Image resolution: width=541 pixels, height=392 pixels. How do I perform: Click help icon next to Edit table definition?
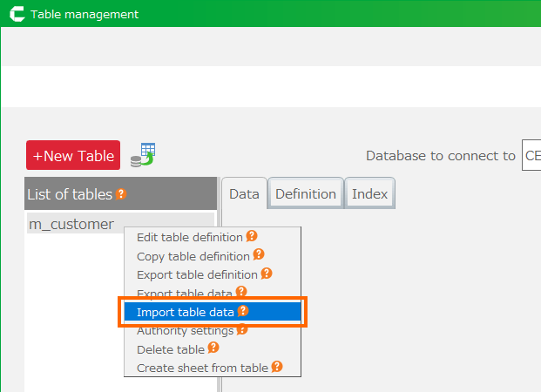click(x=252, y=237)
